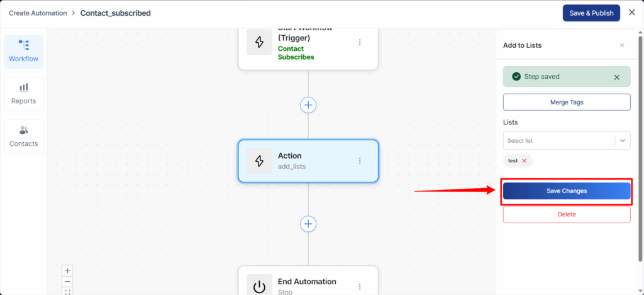Close the Add to Lists panel
Image resolution: width=644 pixels, height=295 pixels.
pyautogui.click(x=622, y=45)
